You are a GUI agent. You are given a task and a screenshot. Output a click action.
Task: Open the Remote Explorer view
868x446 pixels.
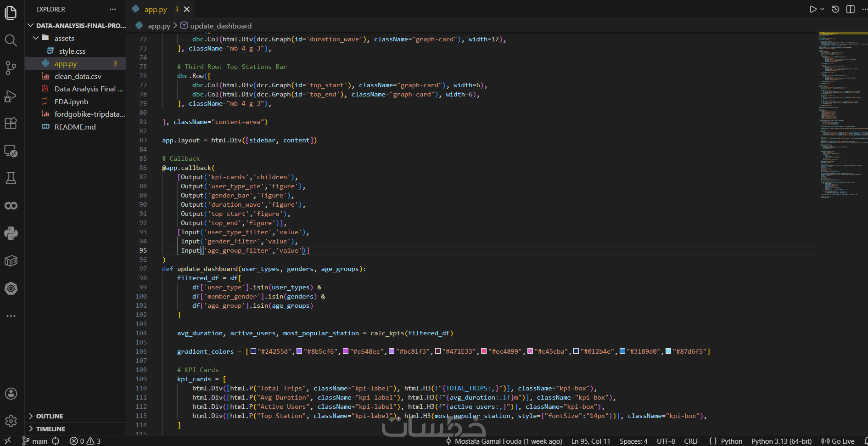(11, 151)
